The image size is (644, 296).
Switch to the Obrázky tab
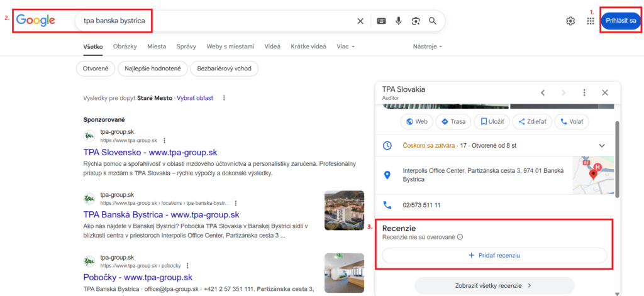pyautogui.click(x=125, y=47)
